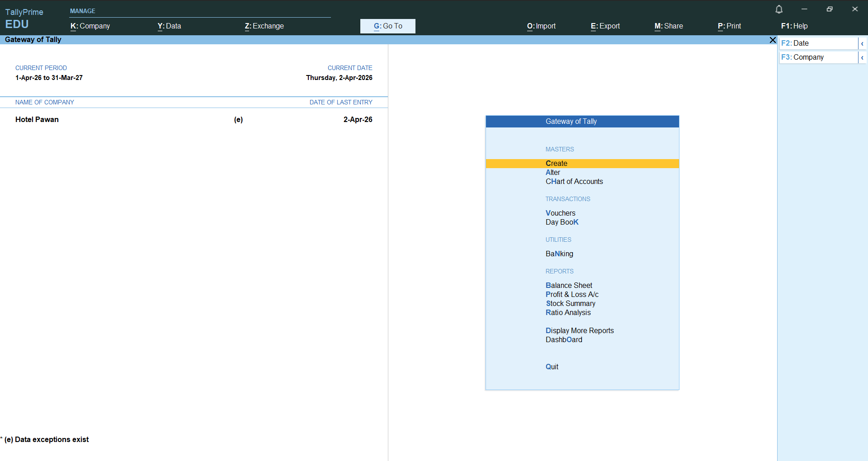Image resolution: width=868 pixels, height=461 pixels.
Task: Open the P: Print menu
Action: 729,26
